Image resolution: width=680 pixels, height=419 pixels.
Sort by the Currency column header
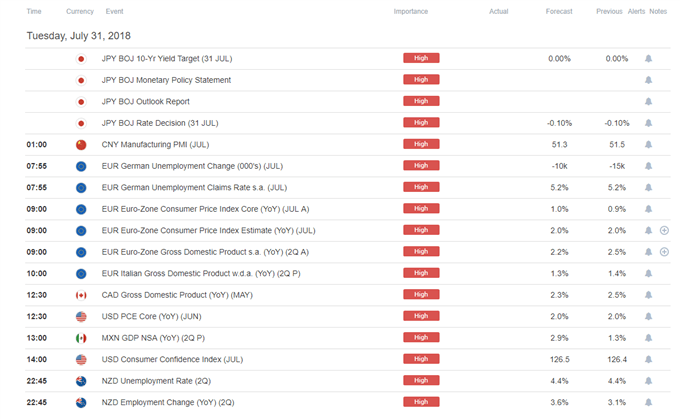point(80,11)
